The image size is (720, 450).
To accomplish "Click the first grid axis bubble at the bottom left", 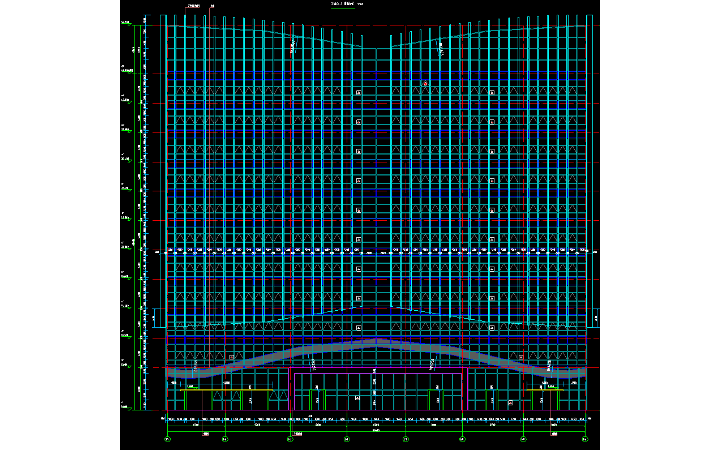I will coord(167,439).
